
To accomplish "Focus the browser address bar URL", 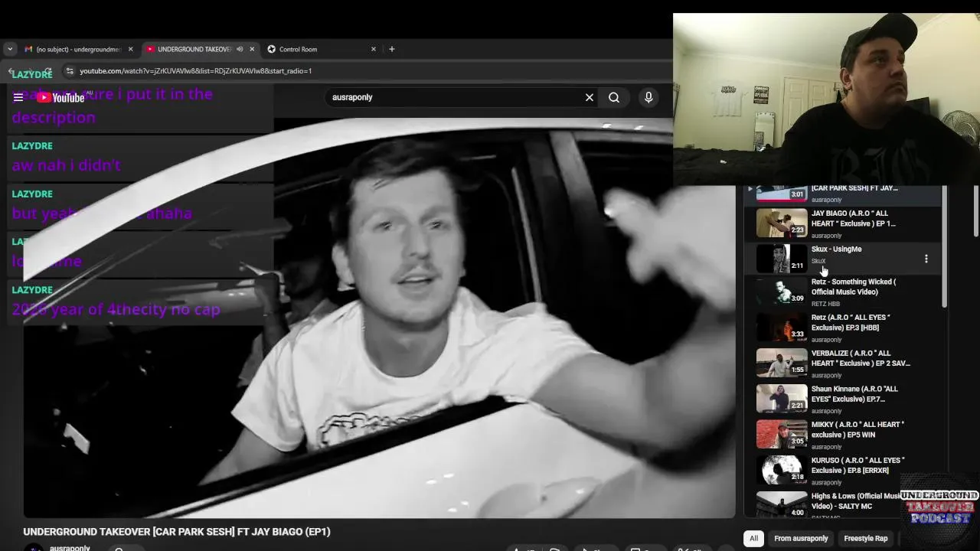I will 195,71.
